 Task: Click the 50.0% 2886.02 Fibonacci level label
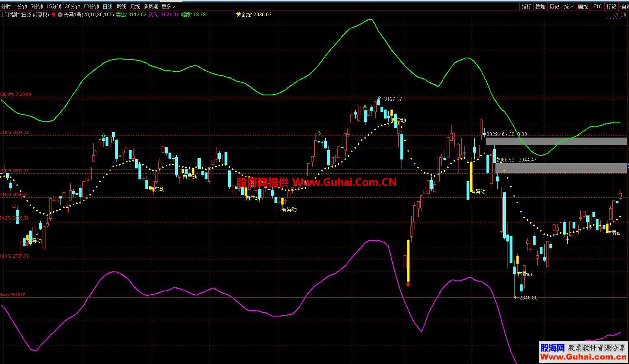click(15, 195)
